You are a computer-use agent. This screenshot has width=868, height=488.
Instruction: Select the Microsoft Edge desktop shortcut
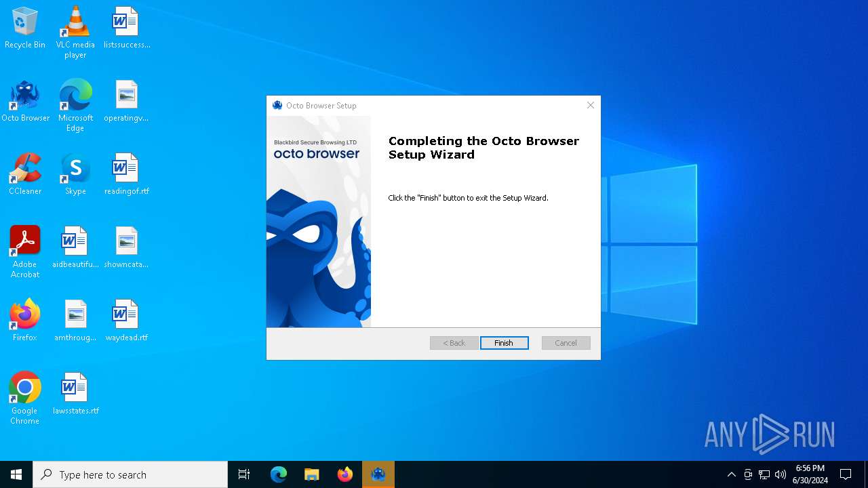click(75, 106)
